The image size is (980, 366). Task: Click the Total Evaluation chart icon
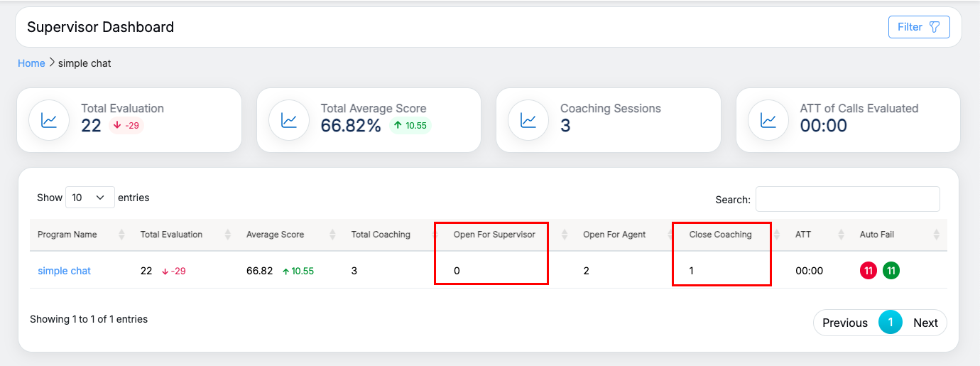click(x=49, y=120)
